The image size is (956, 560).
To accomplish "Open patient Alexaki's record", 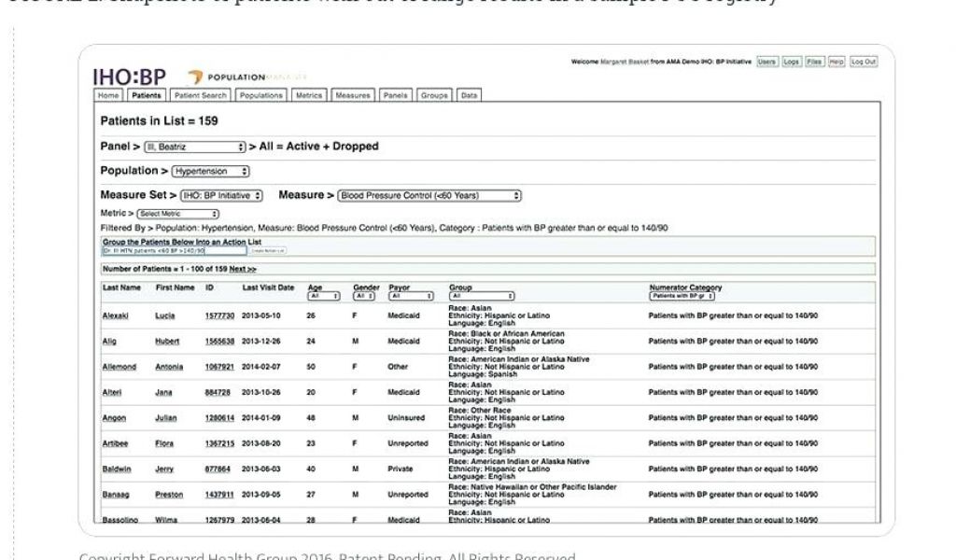I will (x=115, y=315).
